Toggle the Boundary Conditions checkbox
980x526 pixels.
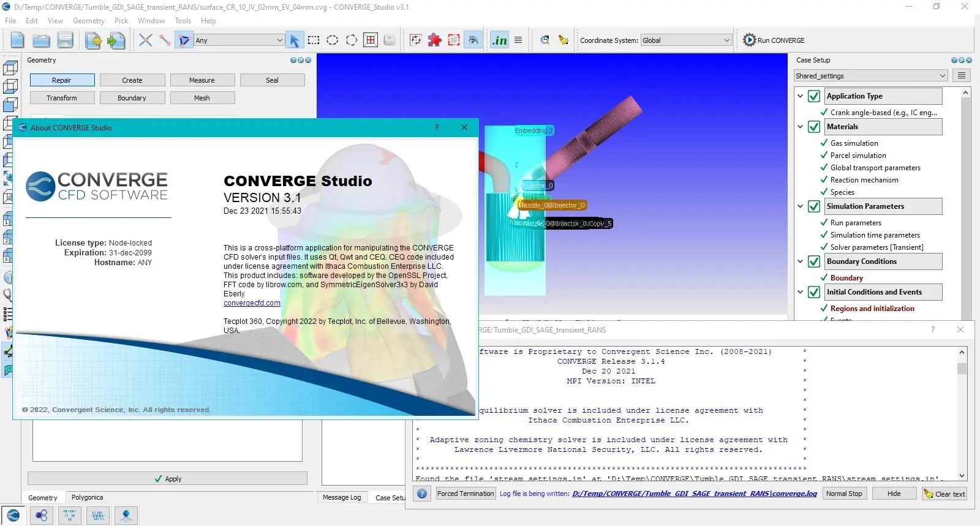(814, 261)
